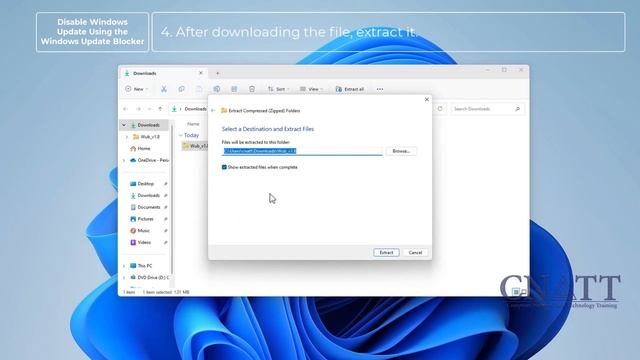
Task: Expand the OneDrive tree node
Action: [x=124, y=160]
